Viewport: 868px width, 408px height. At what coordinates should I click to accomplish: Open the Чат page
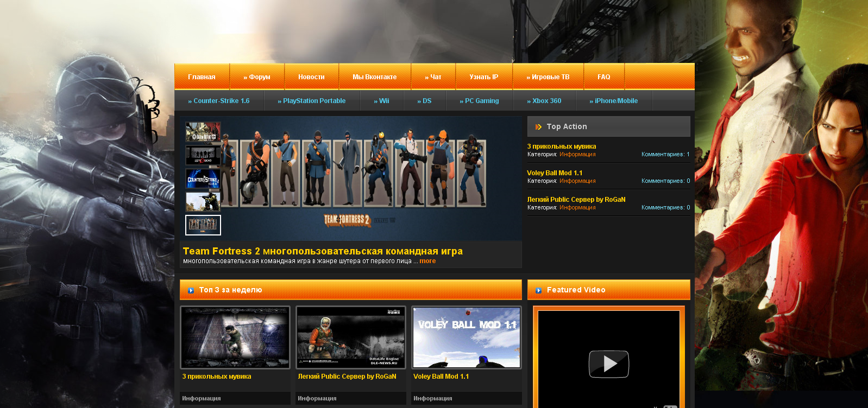[433, 77]
